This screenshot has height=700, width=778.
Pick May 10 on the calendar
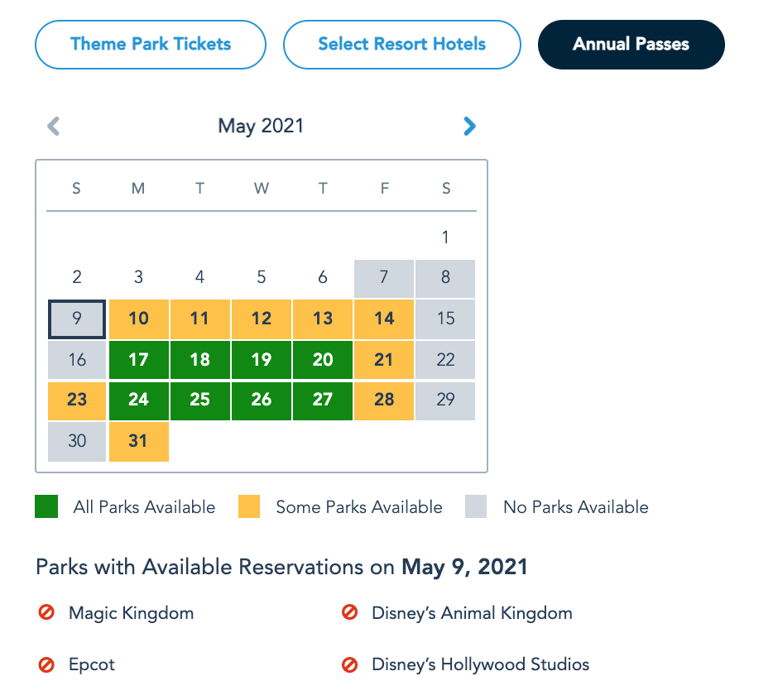138,319
